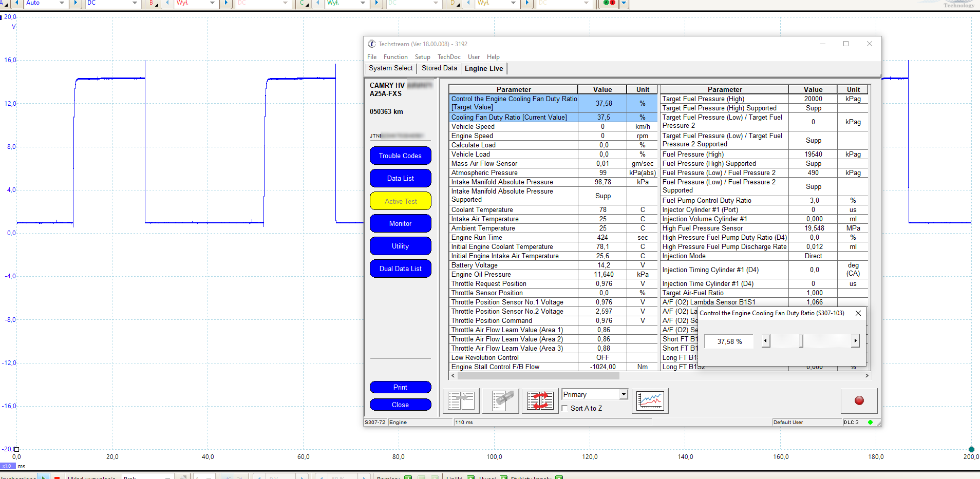980x479 pixels.
Task: Open the Help menu
Action: click(x=493, y=57)
